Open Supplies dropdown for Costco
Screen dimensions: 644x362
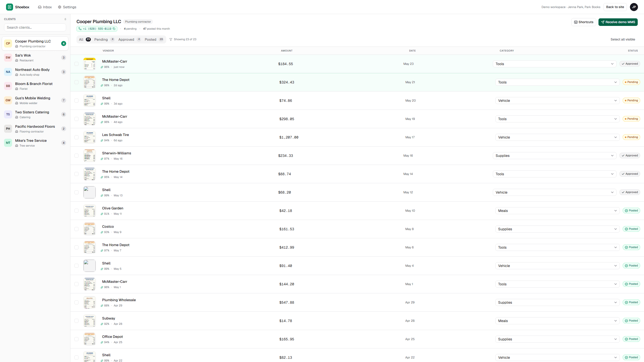point(557,229)
